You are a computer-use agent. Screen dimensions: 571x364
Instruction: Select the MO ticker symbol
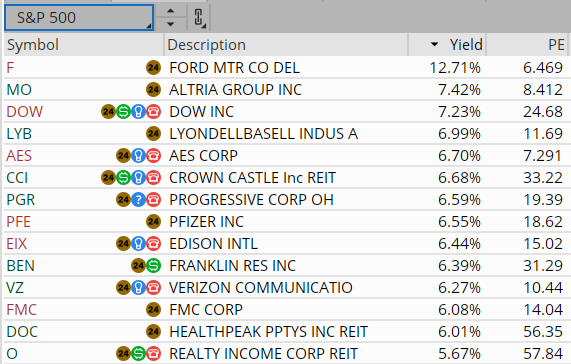[19, 90]
